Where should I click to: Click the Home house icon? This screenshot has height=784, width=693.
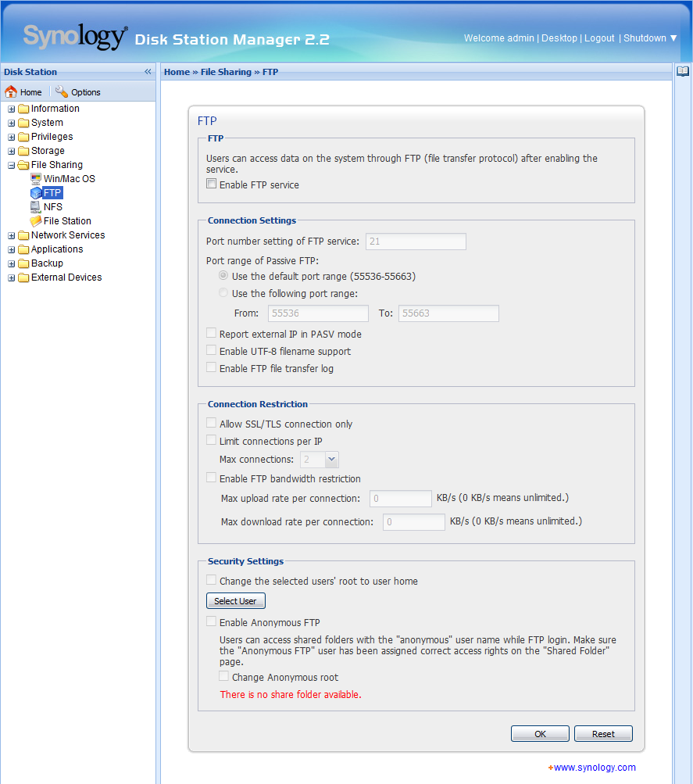coord(11,92)
